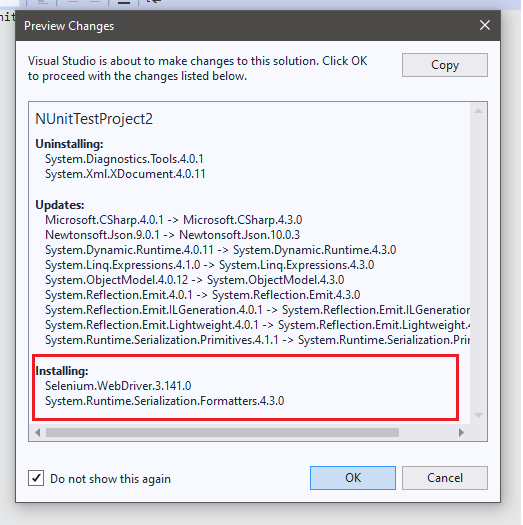Image resolution: width=523 pixels, height=525 pixels.
Task: Click the Microsoft.CSharp update line
Action: tap(173, 220)
